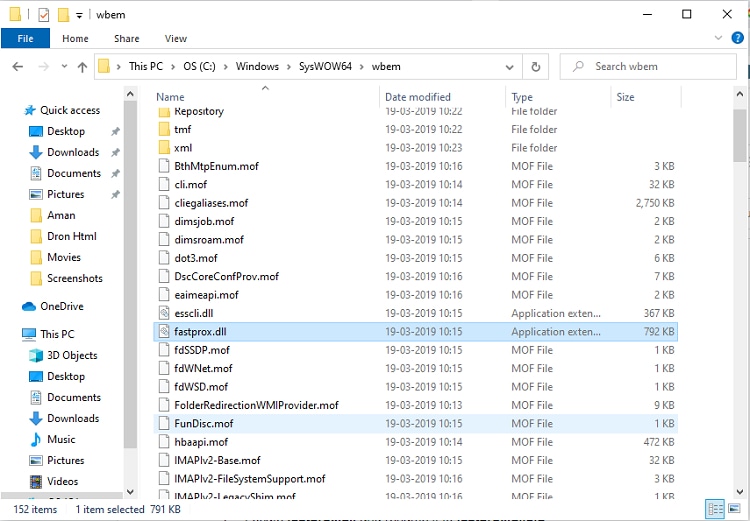Viewport: 750px width, 521px height.
Task: Click Windows breadcrumb in address bar
Action: [x=257, y=67]
